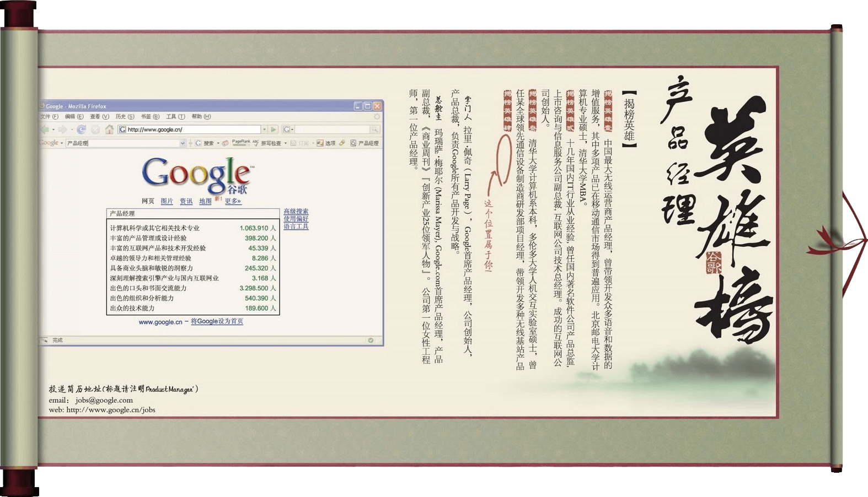Select suggestion 深刻理解搜索引擎产业与国内互联网业

click(193, 278)
